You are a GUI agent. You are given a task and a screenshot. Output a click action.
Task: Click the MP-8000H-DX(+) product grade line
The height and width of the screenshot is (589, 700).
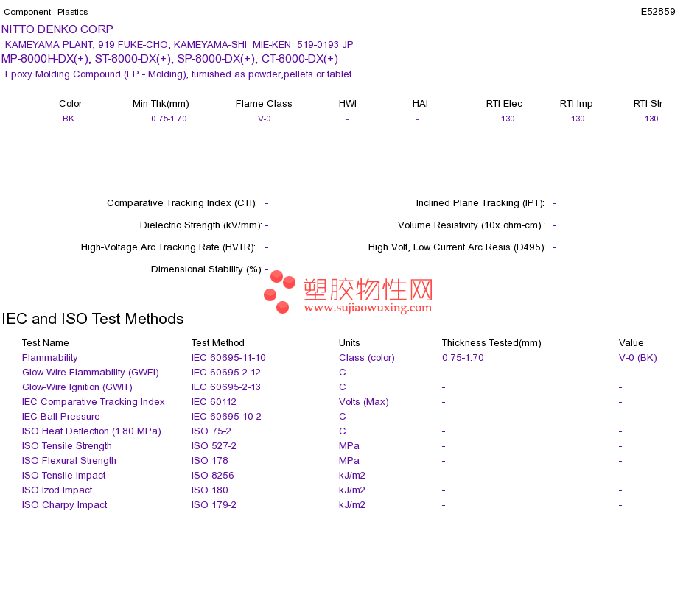pos(169,59)
